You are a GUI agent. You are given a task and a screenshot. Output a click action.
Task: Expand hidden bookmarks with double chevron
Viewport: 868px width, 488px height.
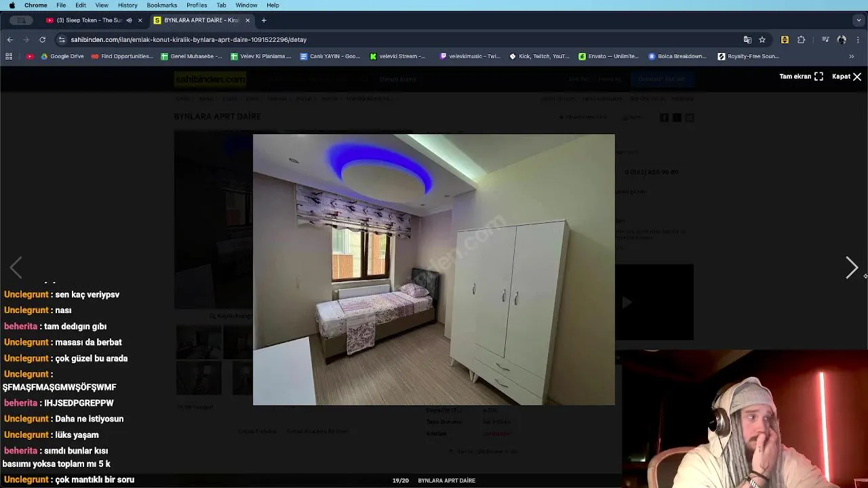pos(852,56)
